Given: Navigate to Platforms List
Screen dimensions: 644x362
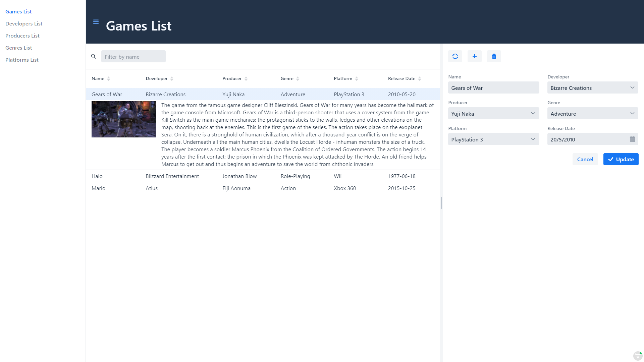Looking at the screenshot, I should click(x=22, y=60).
